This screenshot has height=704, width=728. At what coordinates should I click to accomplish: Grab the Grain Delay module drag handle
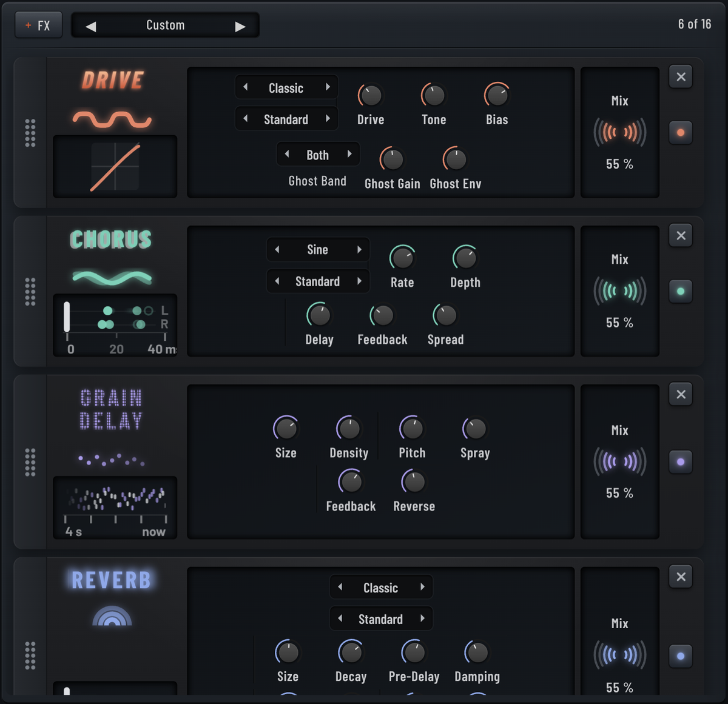tap(30, 462)
